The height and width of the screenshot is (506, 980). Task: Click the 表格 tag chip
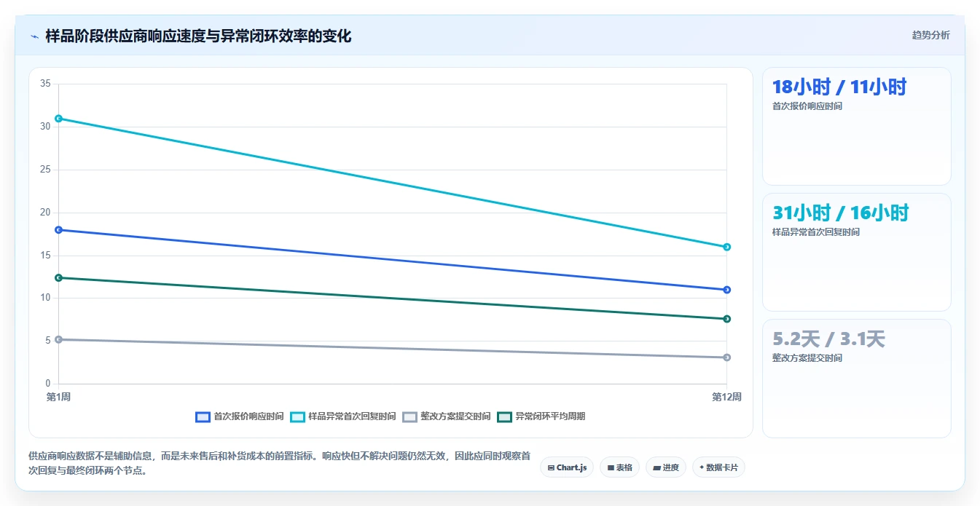619,467
